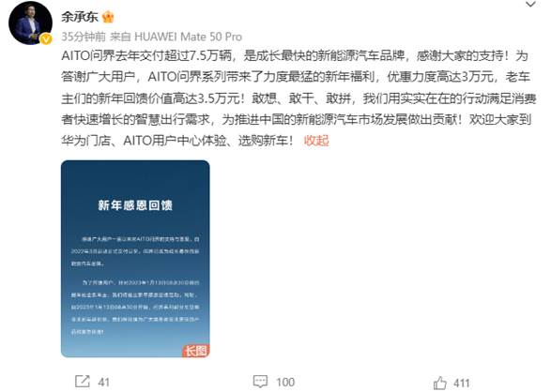551x392 pixels.
Task: Click the repost count 41
Action: pyautogui.click(x=103, y=382)
